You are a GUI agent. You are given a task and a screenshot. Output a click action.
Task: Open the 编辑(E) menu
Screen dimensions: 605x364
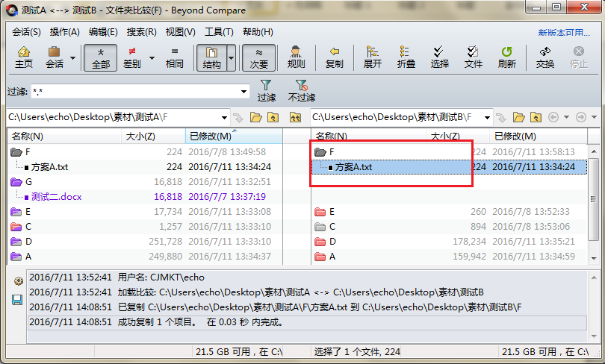point(103,32)
